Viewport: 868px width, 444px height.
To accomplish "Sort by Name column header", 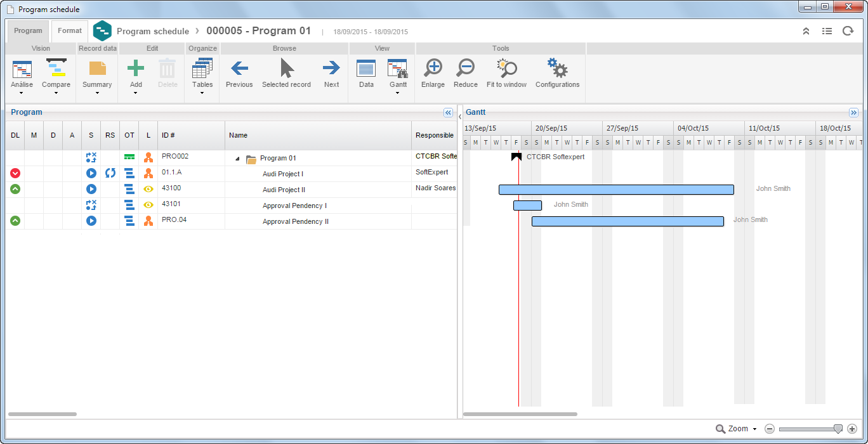I will 319,135.
